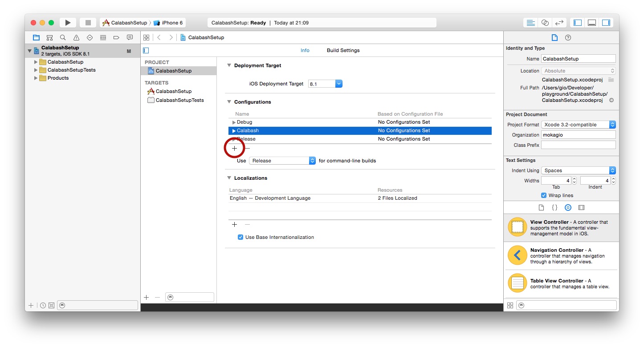
Task: Collapse the Configurations section
Action: tap(229, 102)
